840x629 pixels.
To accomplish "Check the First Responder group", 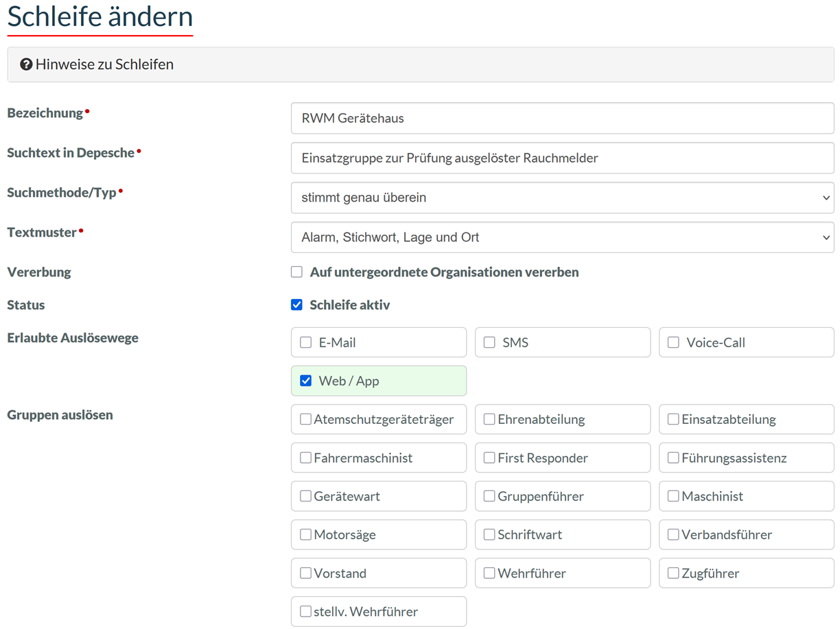I will point(489,458).
